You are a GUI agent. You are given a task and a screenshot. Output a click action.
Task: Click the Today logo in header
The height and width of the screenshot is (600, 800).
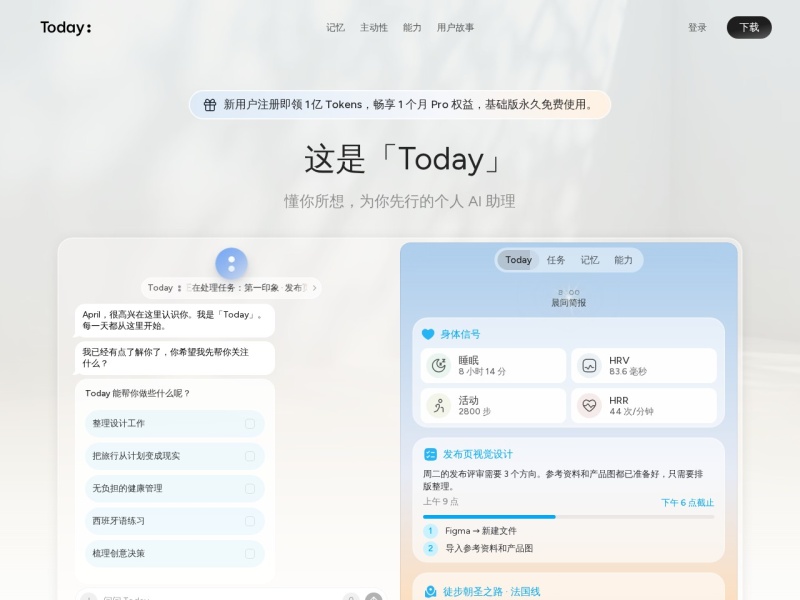pos(66,28)
